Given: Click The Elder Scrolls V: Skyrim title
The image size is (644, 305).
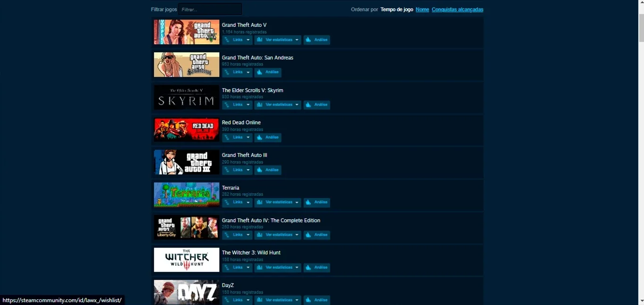Looking at the screenshot, I should pos(253,90).
